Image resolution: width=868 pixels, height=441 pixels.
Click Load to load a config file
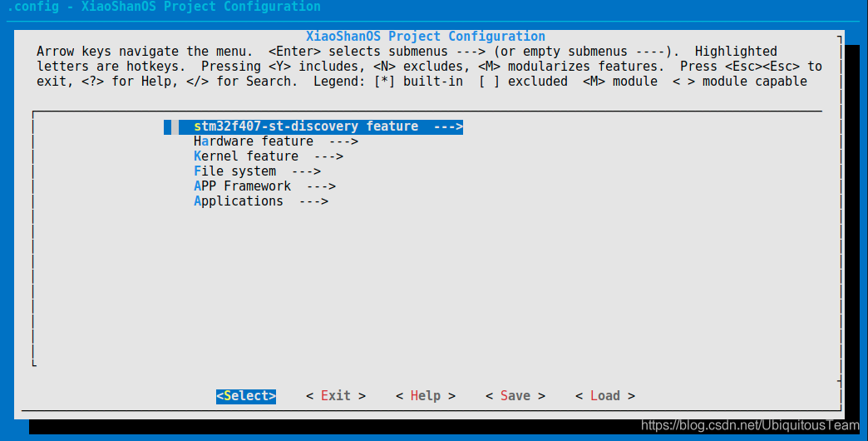coord(604,396)
